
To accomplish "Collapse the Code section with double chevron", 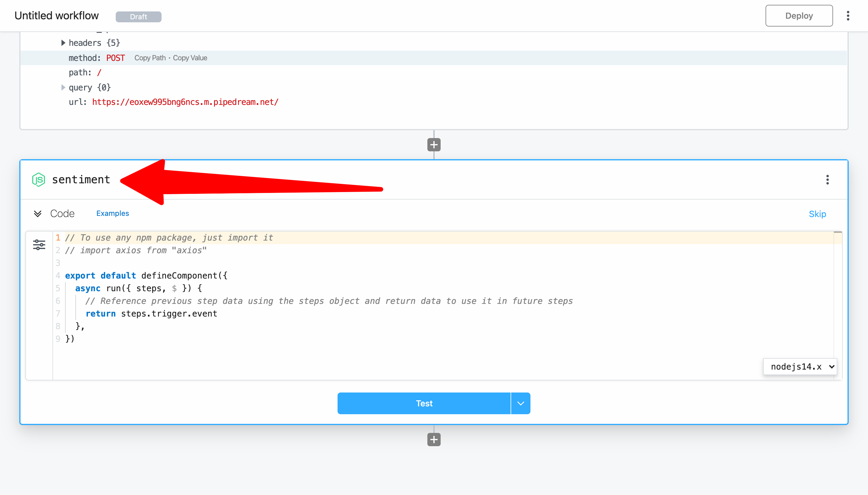I will (38, 213).
